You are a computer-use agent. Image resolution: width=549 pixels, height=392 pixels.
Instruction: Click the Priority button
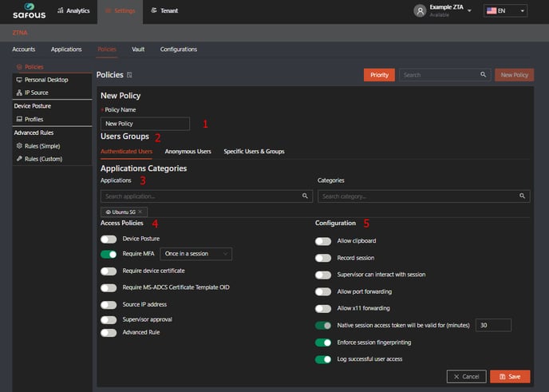pos(379,75)
